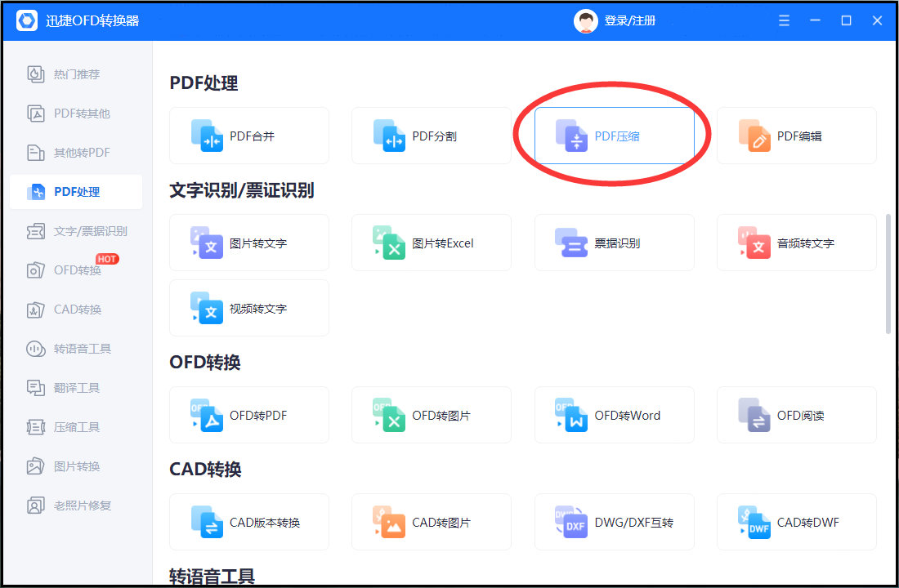The height and width of the screenshot is (588, 899).
Task: Open the CAD转换 sidebar tab
Action: [x=76, y=310]
